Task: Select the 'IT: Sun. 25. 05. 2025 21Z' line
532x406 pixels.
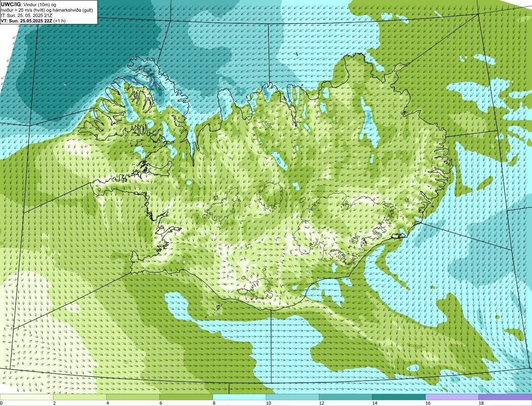Action: click(x=26, y=15)
